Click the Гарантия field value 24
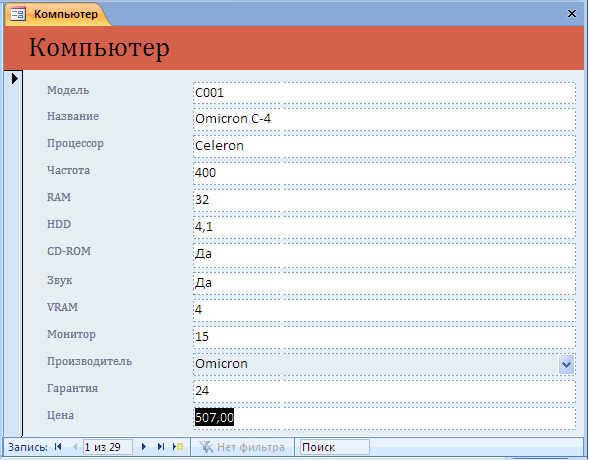 pyautogui.click(x=384, y=391)
